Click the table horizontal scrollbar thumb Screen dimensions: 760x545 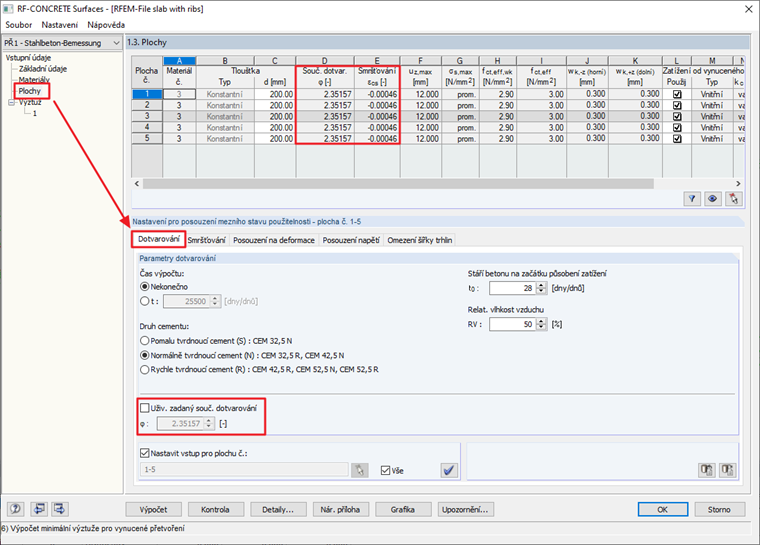(398, 184)
